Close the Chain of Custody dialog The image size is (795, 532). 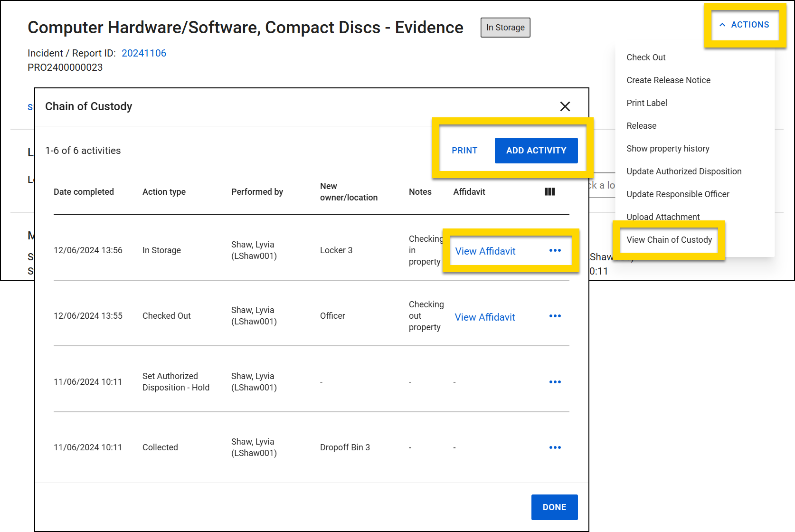click(565, 106)
